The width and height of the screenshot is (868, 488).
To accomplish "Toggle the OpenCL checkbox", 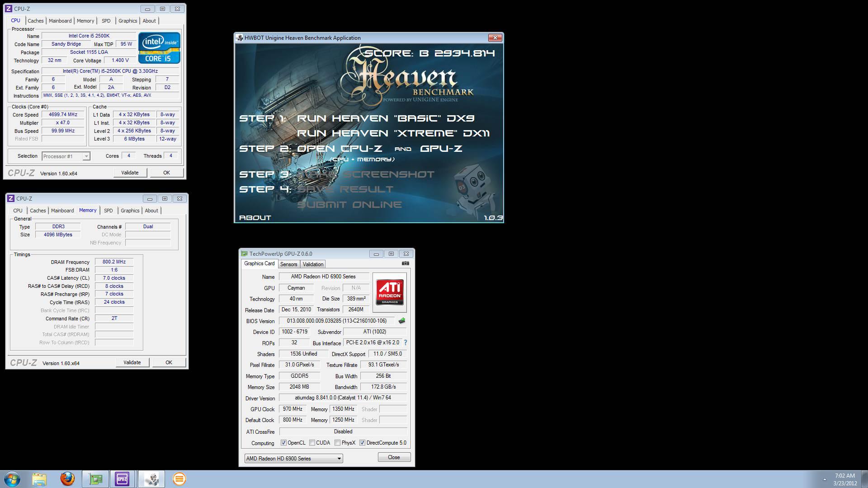I will (x=283, y=443).
